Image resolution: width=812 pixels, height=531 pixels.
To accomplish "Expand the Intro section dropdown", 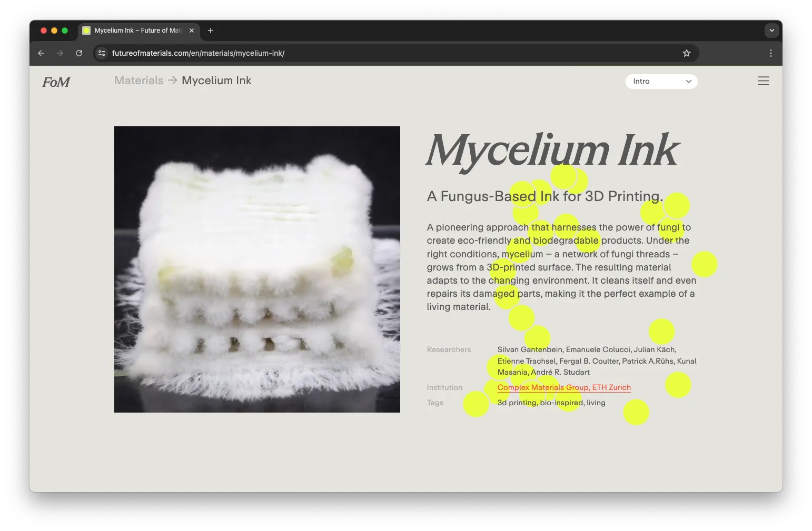I will [661, 82].
